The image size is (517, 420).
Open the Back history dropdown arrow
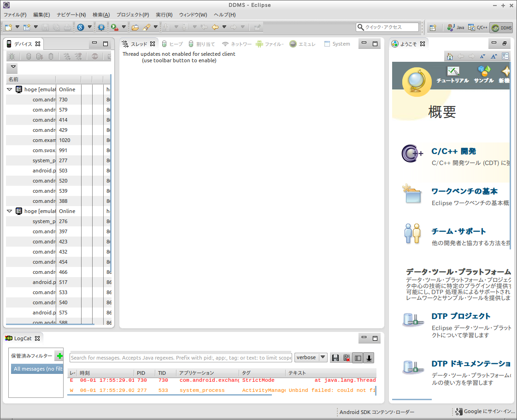point(224,27)
